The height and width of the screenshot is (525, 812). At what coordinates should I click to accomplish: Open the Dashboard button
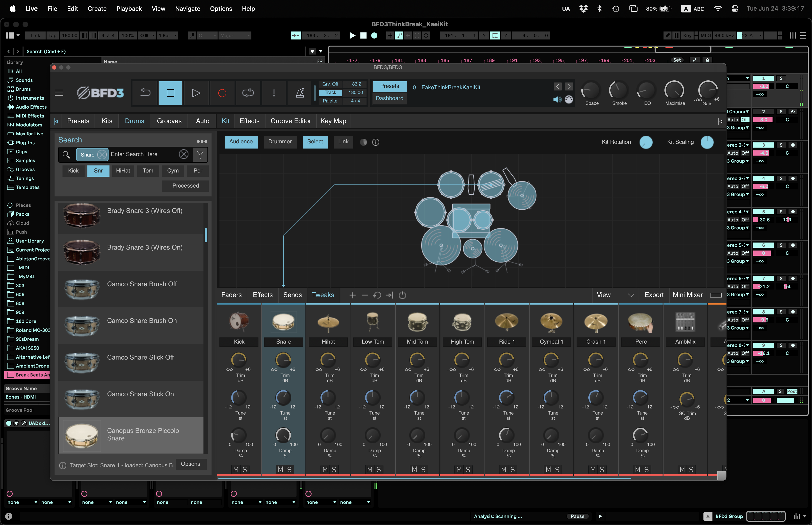(390, 98)
